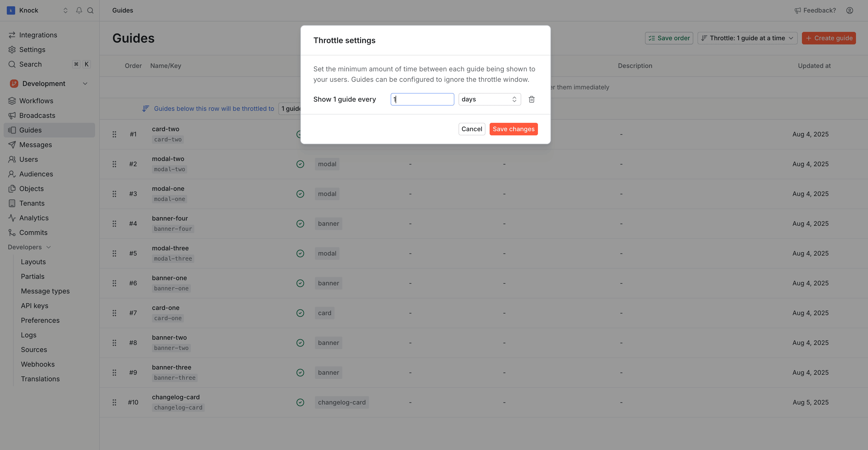Click the Save changes button

[513, 129]
